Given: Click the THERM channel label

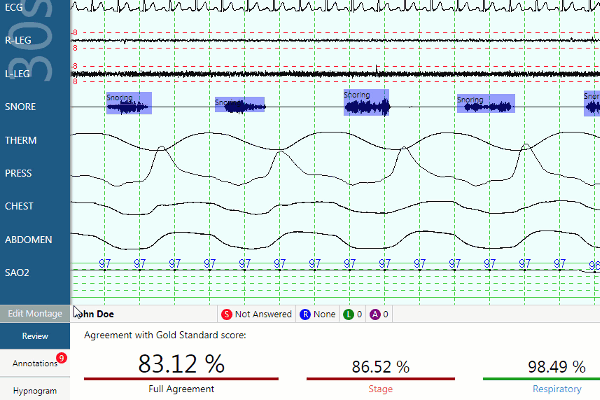Looking at the screenshot, I should pyautogui.click(x=21, y=141).
